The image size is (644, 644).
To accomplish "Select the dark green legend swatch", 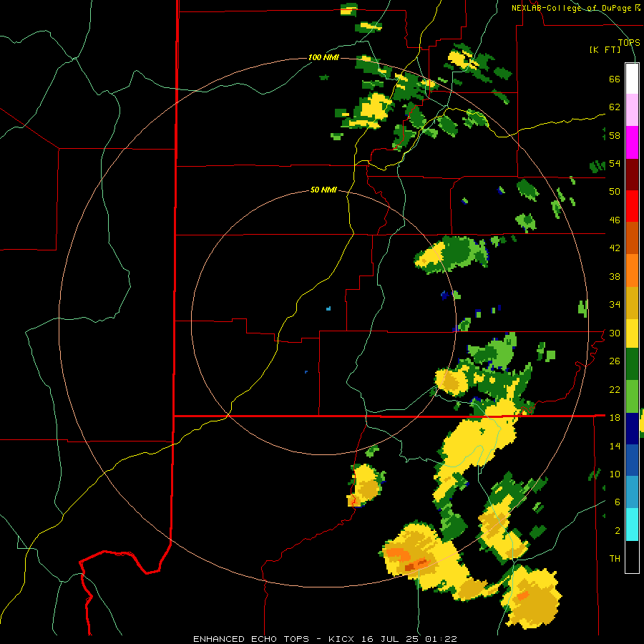I will point(632,364).
